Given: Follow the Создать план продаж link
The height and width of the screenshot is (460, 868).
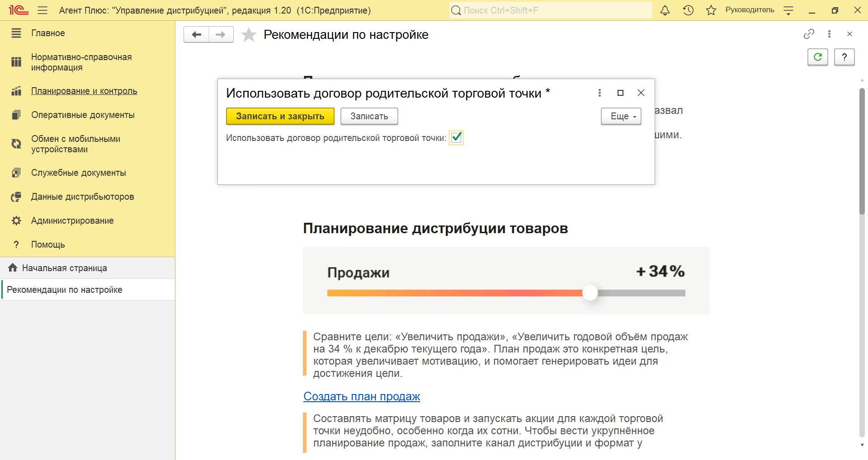Looking at the screenshot, I should coord(362,396).
